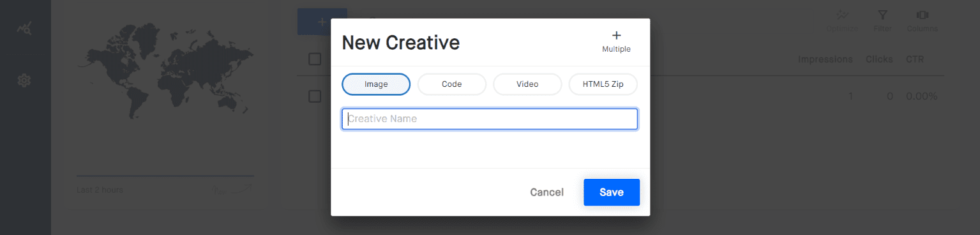Save the new creative
The image size is (980, 235).
612,192
